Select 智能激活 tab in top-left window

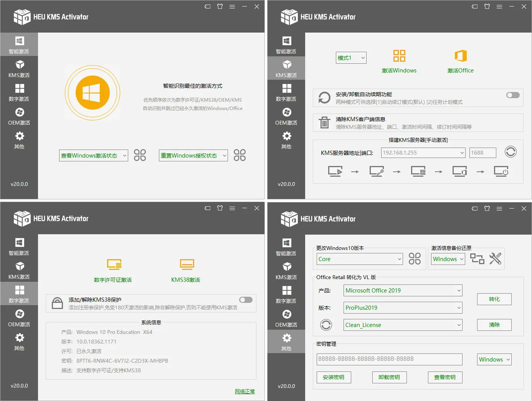pos(19,44)
